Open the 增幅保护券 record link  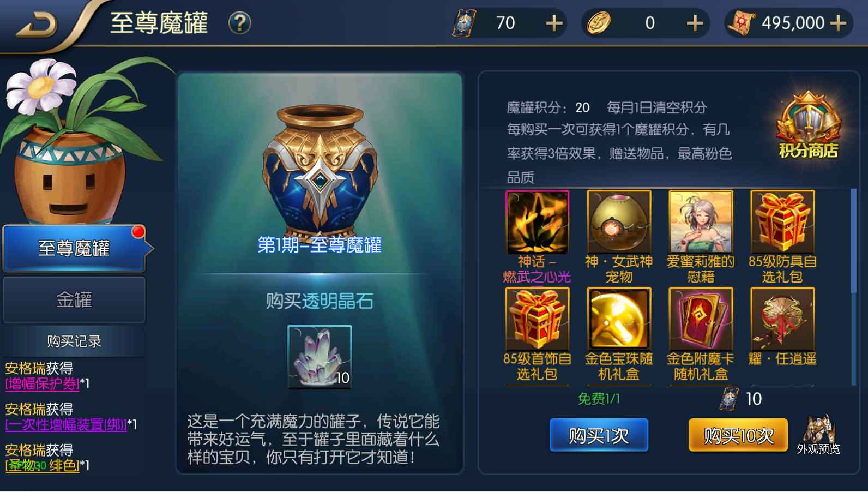coord(43,384)
